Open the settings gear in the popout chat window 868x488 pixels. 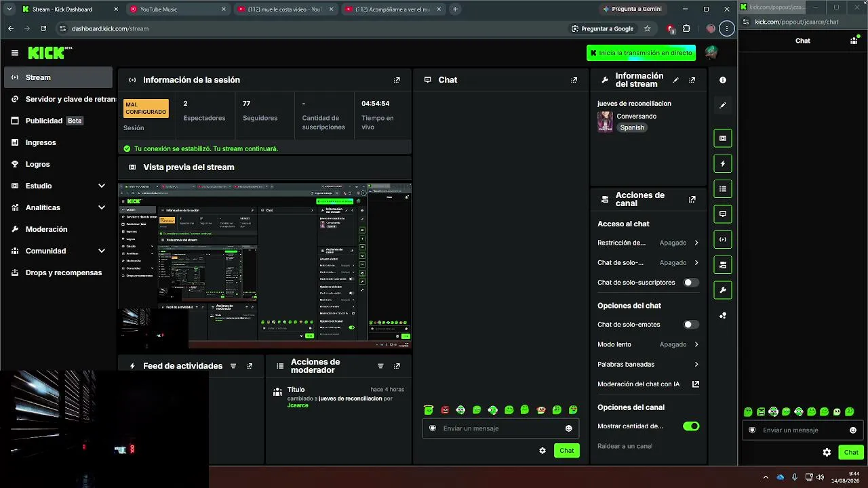point(827,453)
